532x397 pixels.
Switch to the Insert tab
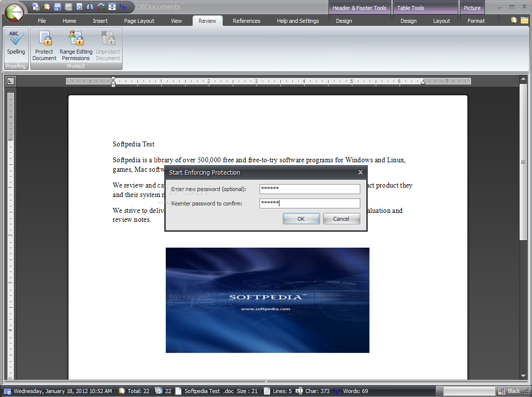coord(100,21)
